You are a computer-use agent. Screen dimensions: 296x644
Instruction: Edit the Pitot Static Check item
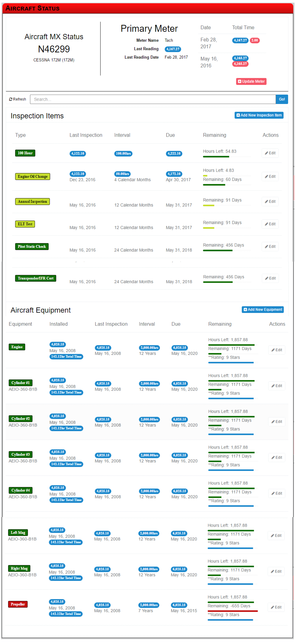click(270, 247)
